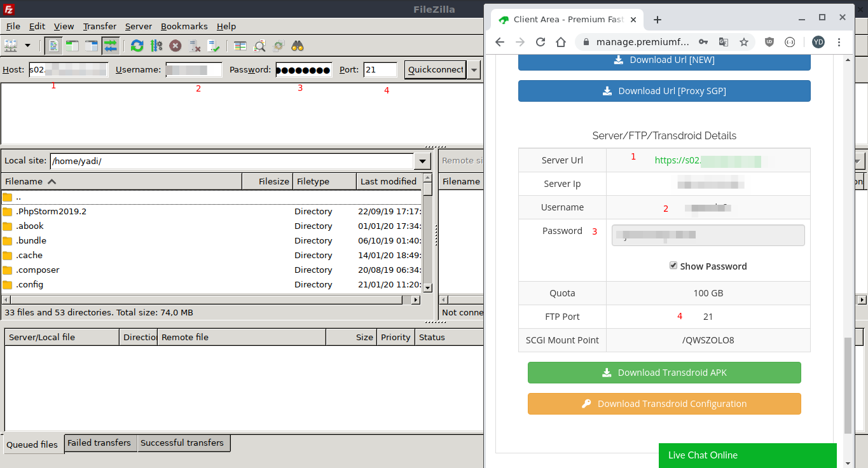The width and height of the screenshot is (868, 468).
Task: Go back in Chrome browser
Action: pos(500,42)
